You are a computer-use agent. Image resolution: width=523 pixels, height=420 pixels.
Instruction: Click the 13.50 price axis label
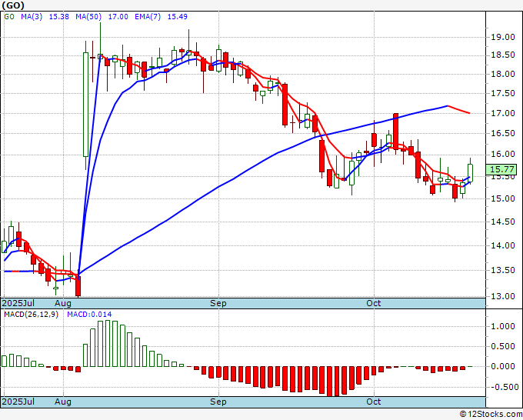(x=503, y=270)
